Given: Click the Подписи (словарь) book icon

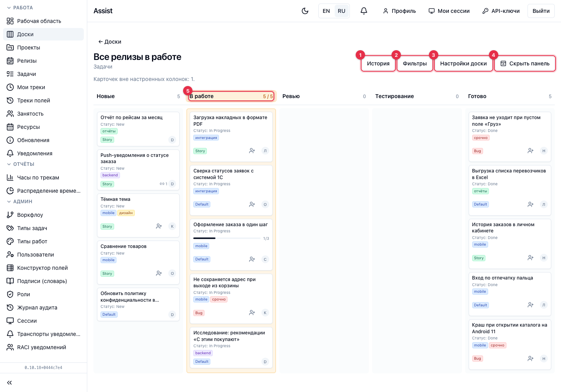Looking at the screenshot, I should coord(10,281).
